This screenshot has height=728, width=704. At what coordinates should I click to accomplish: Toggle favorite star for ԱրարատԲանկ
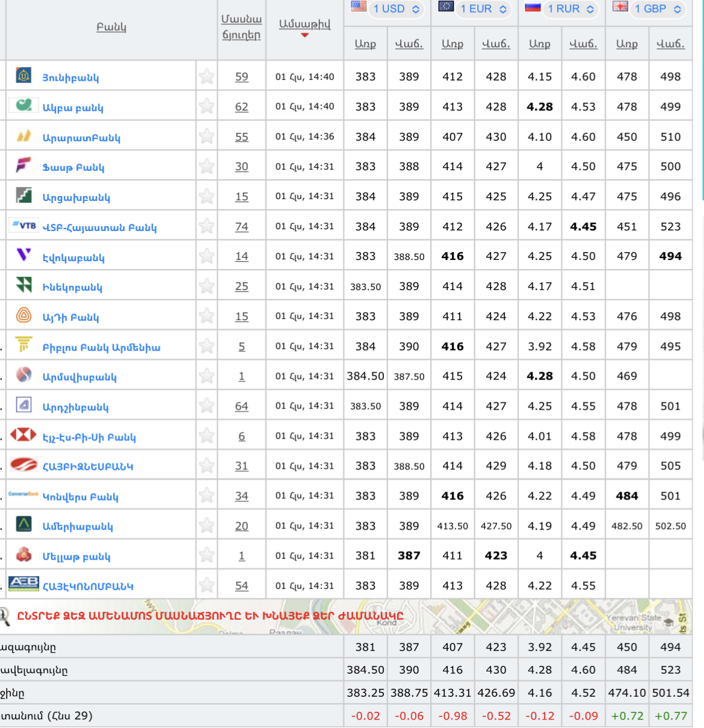[206, 137]
